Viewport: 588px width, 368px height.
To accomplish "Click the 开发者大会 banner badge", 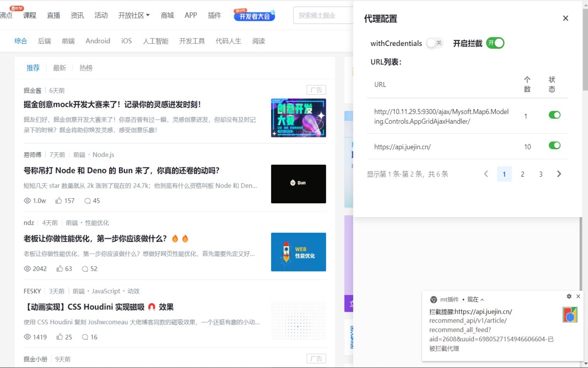I will (x=254, y=15).
